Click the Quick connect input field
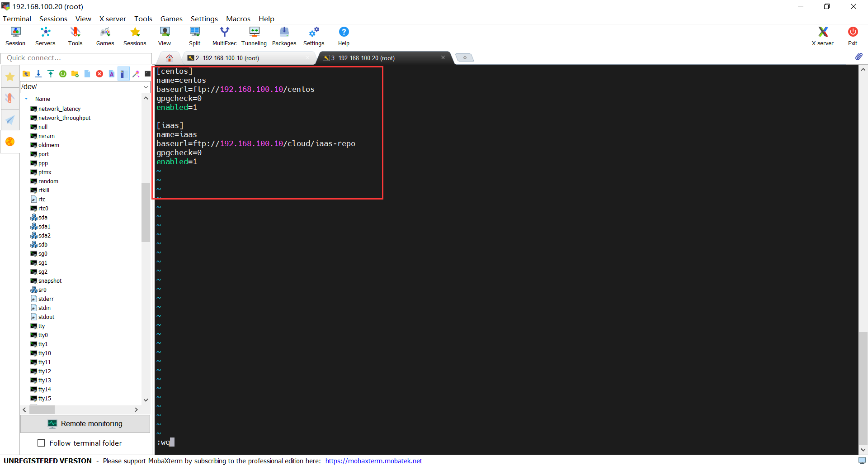 pos(76,58)
